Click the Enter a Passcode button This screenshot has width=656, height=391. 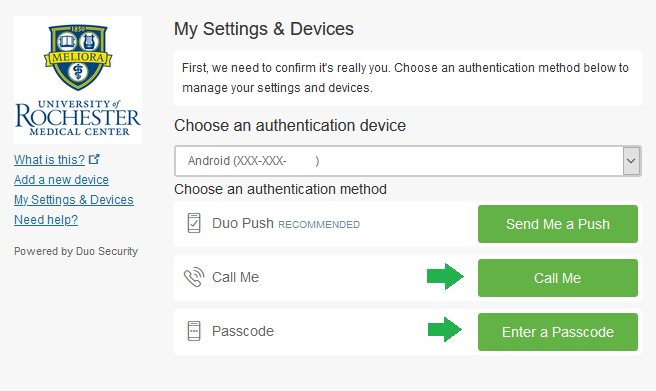(x=558, y=332)
